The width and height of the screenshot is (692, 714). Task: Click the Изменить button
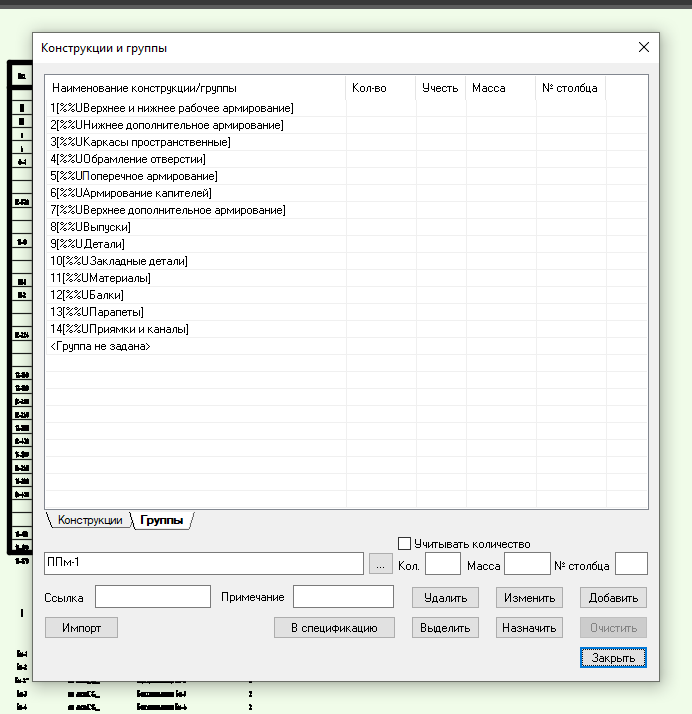point(529,597)
